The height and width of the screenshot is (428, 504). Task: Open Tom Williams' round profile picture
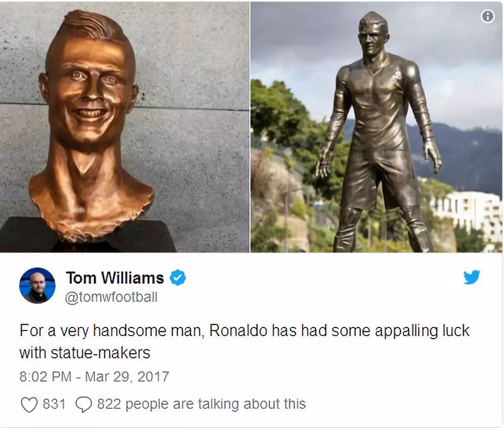tap(37, 286)
